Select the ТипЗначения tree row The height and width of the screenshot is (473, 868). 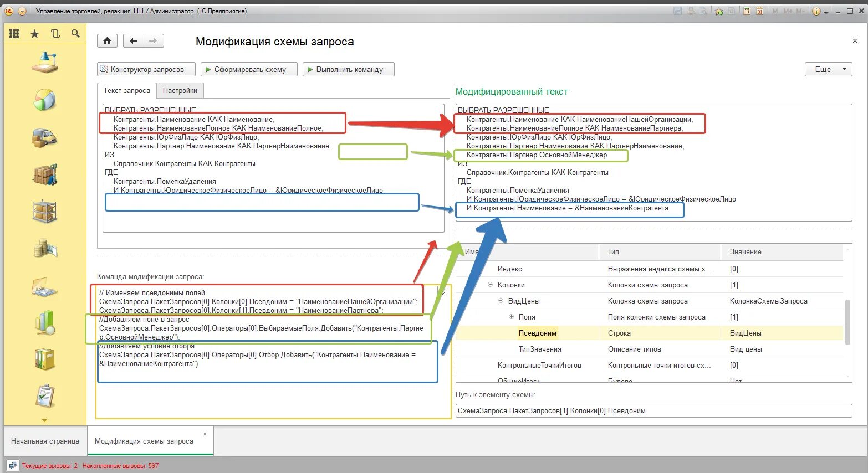coord(649,349)
